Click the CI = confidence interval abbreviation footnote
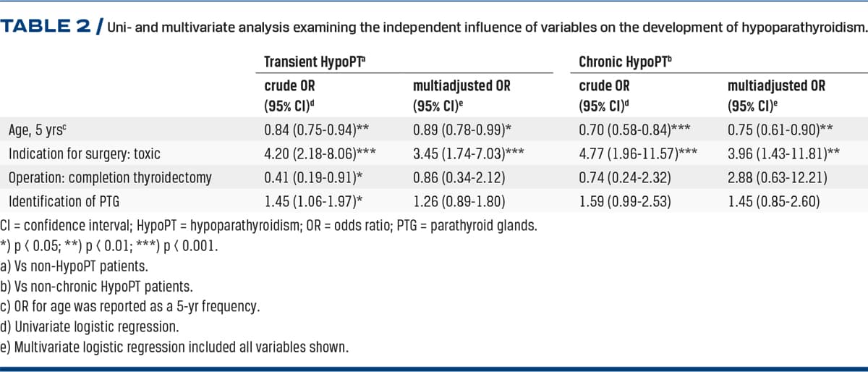This screenshot has width=868, height=372. (269, 226)
